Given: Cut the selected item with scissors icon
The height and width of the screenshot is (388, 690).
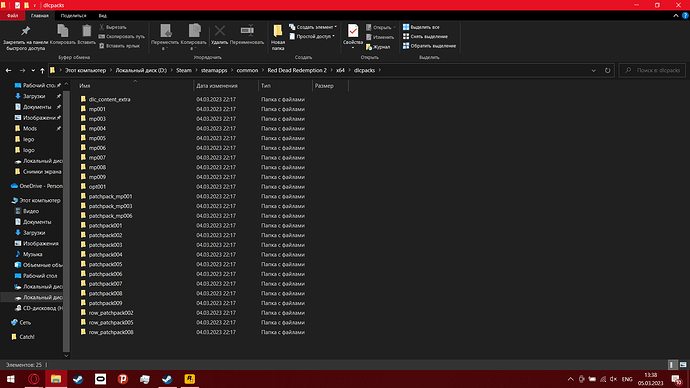Looking at the screenshot, I should [x=114, y=27].
